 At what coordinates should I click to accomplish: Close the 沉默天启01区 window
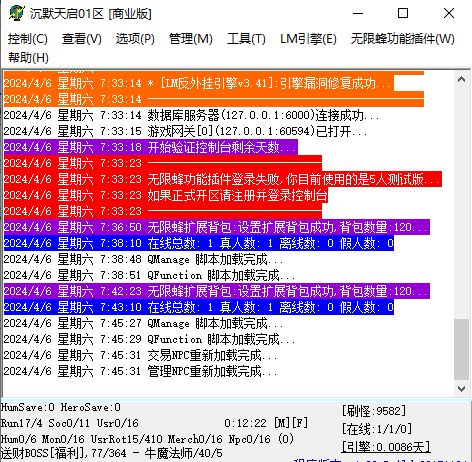[449, 13]
